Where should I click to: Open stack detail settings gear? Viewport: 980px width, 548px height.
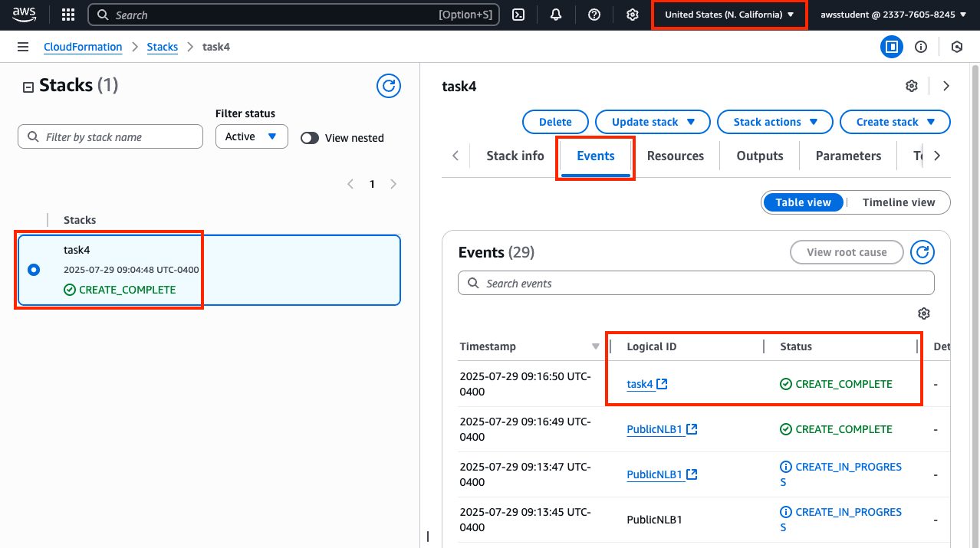pos(912,86)
